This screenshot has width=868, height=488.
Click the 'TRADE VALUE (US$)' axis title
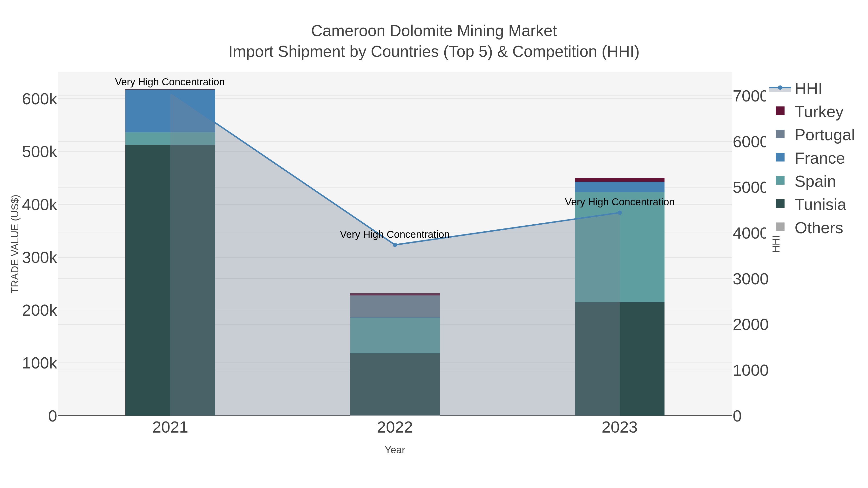tap(15, 244)
